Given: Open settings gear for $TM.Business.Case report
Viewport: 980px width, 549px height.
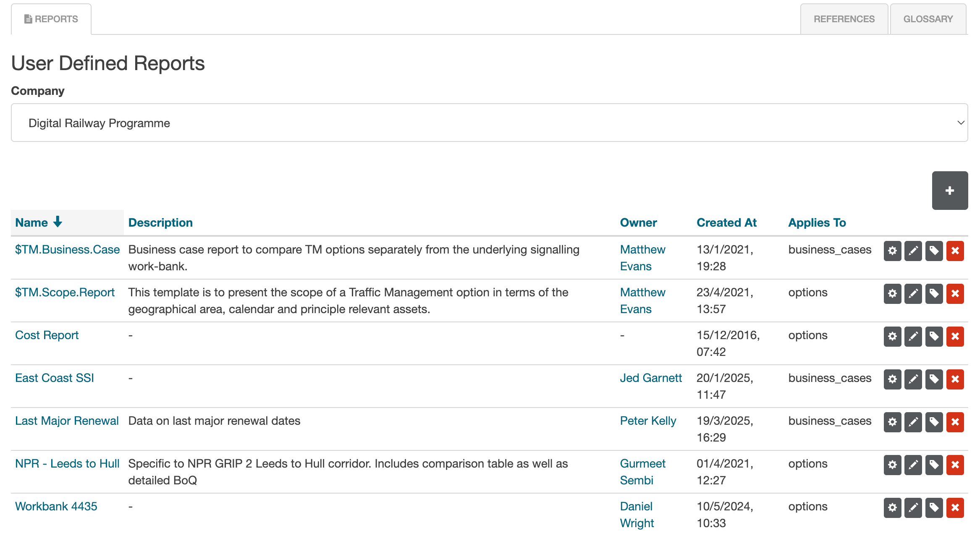Looking at the screenshot, I should 892,251.
